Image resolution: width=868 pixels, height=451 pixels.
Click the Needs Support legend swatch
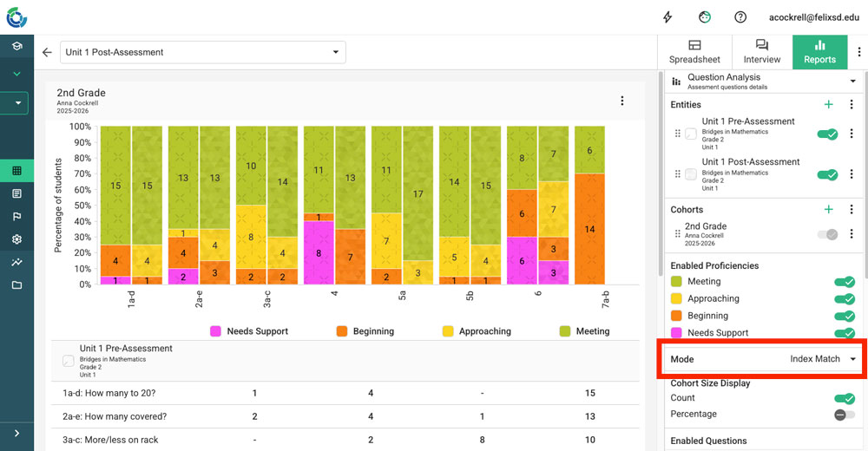tap(217, 331)
